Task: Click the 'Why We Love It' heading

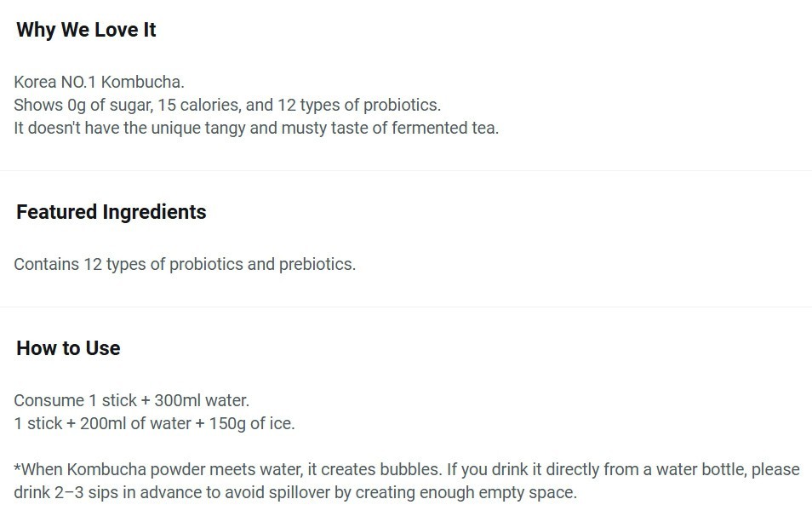Action: tap(86, 30)
